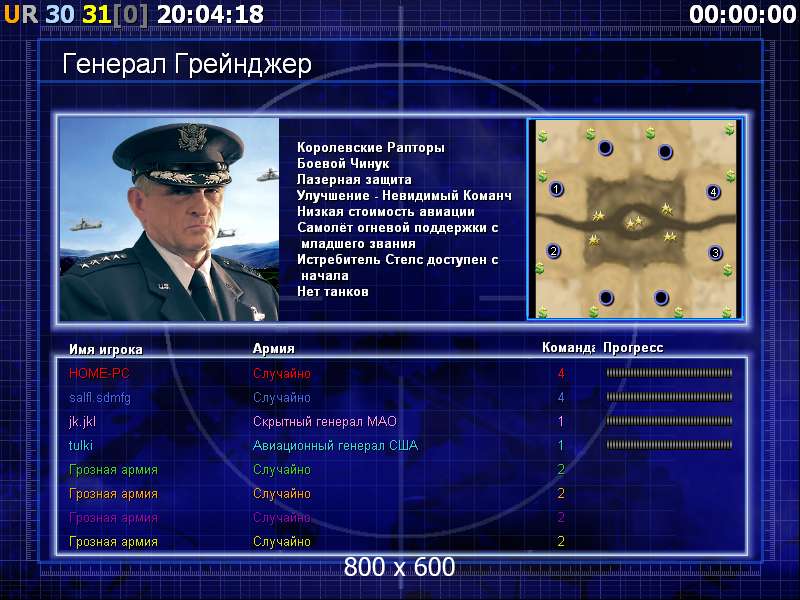Click General Granger's portrait image
The width and height of the screenshot is (800, 600).
coord(169,219)
